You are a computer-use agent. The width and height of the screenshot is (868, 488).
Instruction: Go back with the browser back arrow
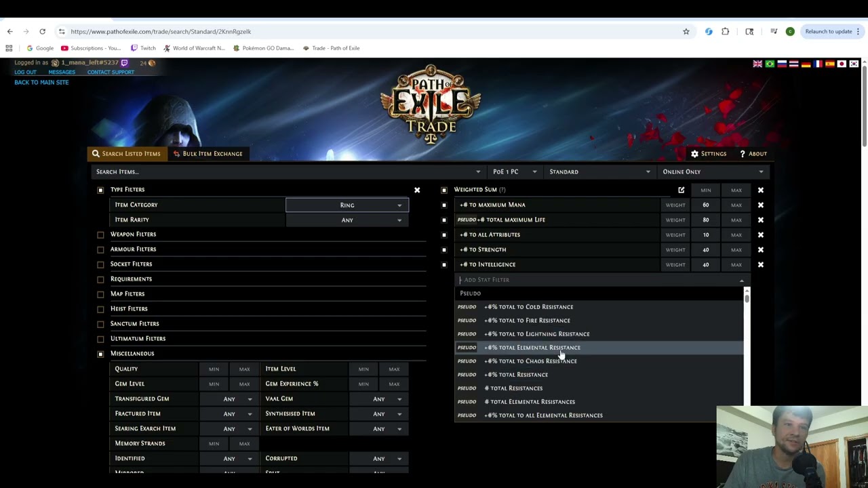pyautogui.click(x=9, y=31)
